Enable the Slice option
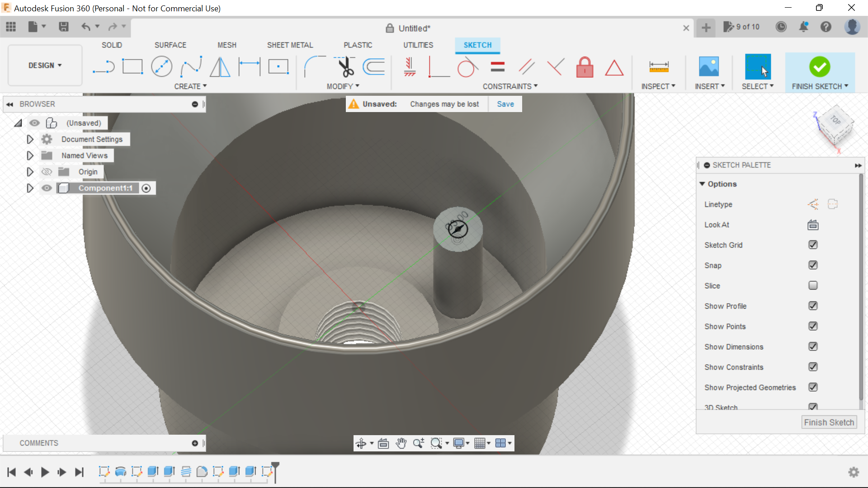Viewport: 868px width, 488px height. click(x=813, y=286)
